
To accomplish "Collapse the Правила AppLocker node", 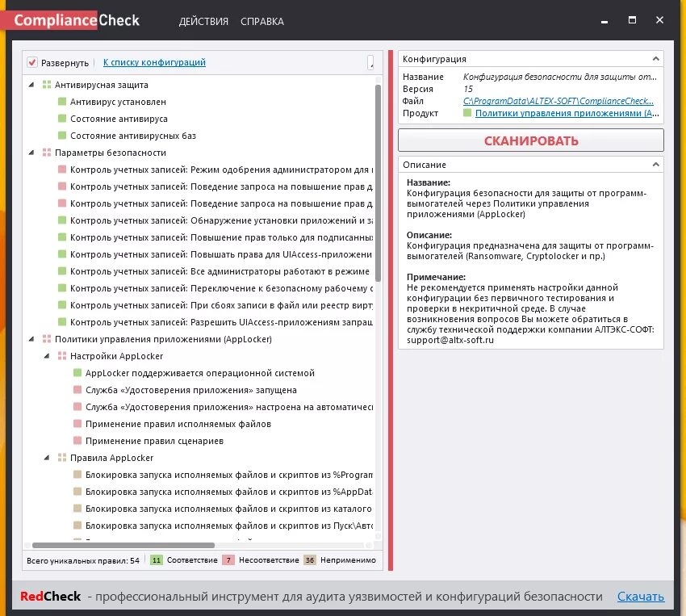I will 47,458.
